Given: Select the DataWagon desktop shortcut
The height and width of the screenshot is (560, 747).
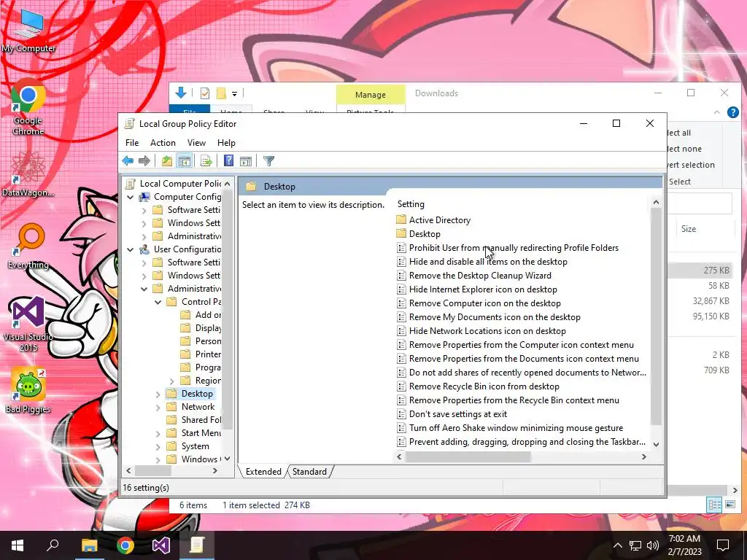Looking at the screenshot, I should [x=28, y=174].
